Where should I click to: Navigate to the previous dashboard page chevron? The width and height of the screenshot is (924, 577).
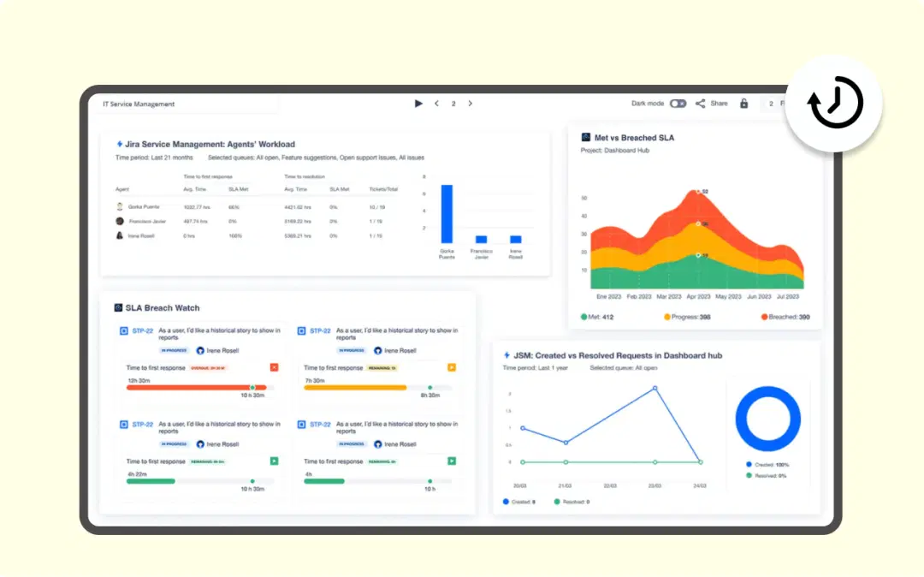(x=436, y=103)
